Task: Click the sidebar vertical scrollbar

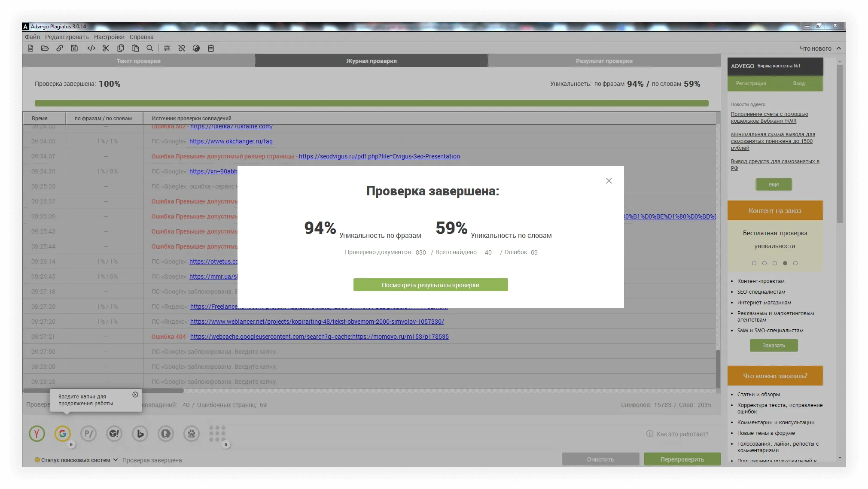Action: (840, 144)
